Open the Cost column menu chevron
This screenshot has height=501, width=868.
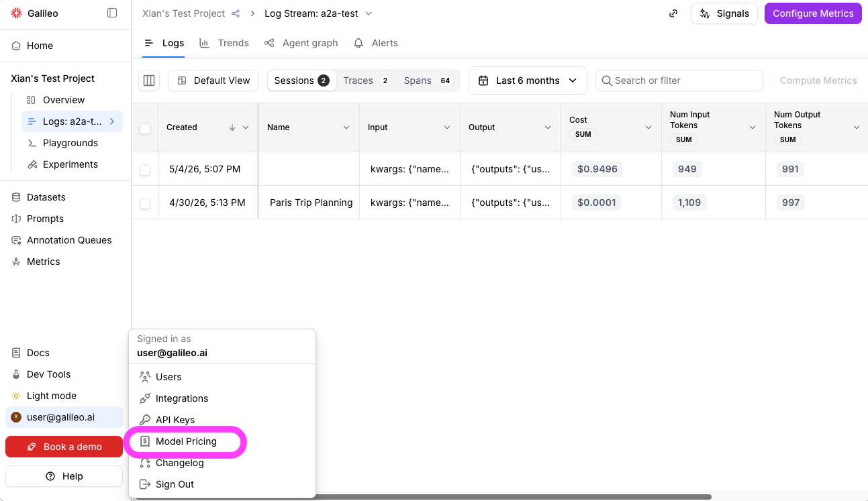point(648,127)
